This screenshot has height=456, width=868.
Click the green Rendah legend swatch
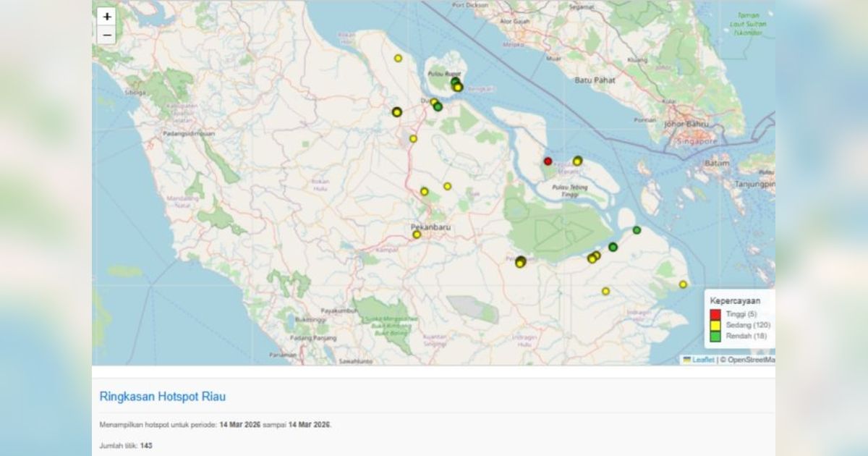(715, 336)
